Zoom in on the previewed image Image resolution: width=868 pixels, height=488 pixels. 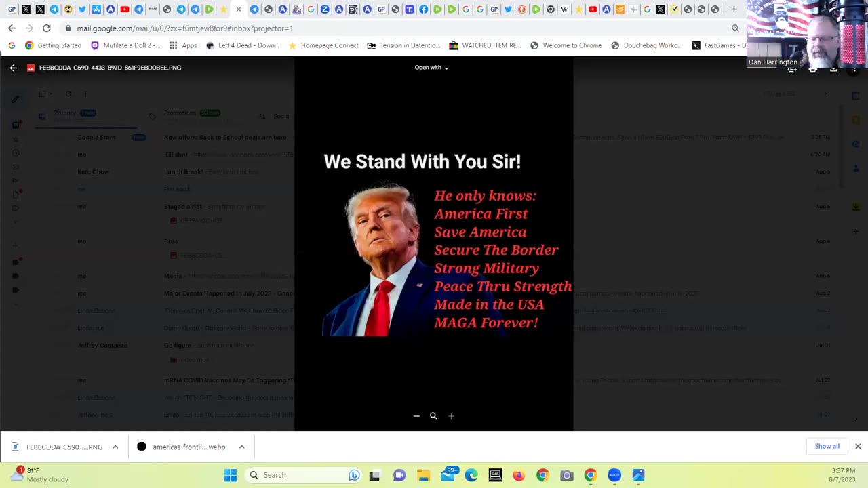pyautogui.click(x=451, y=416)
